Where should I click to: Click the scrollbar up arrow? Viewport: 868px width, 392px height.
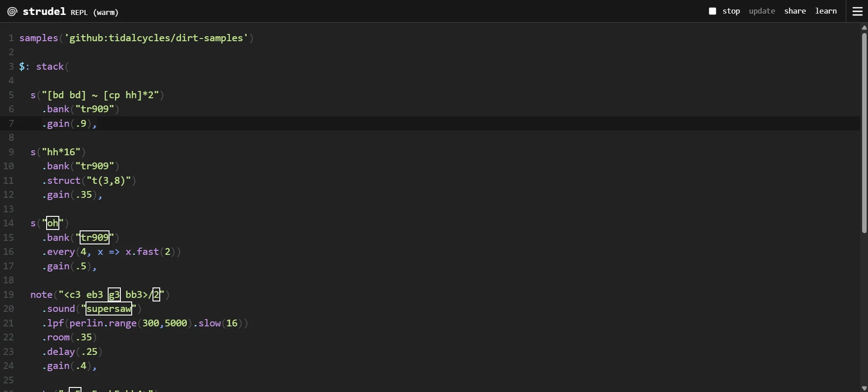(864, 28)
